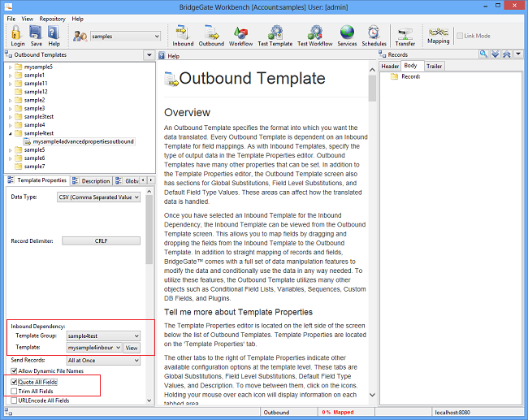Click the Save floppy disk icon
Viewport: 528px width, 420px height.
[36, 32]
